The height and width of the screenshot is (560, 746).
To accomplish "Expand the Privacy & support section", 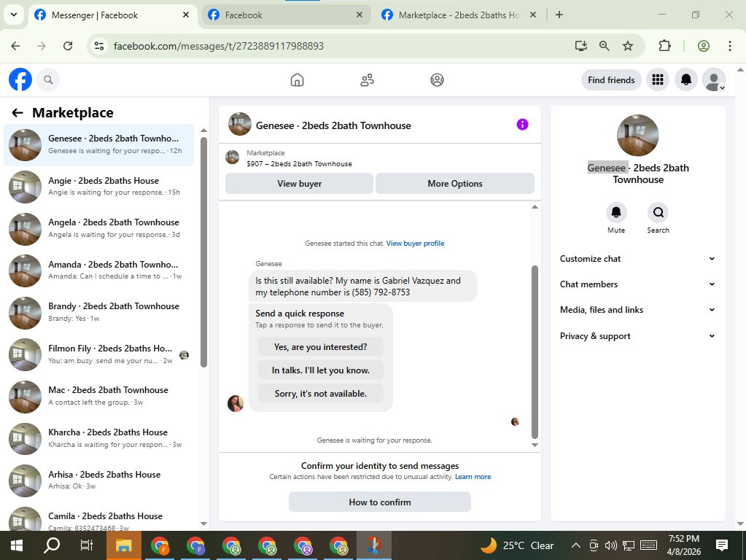I will (x=637, y=336).
